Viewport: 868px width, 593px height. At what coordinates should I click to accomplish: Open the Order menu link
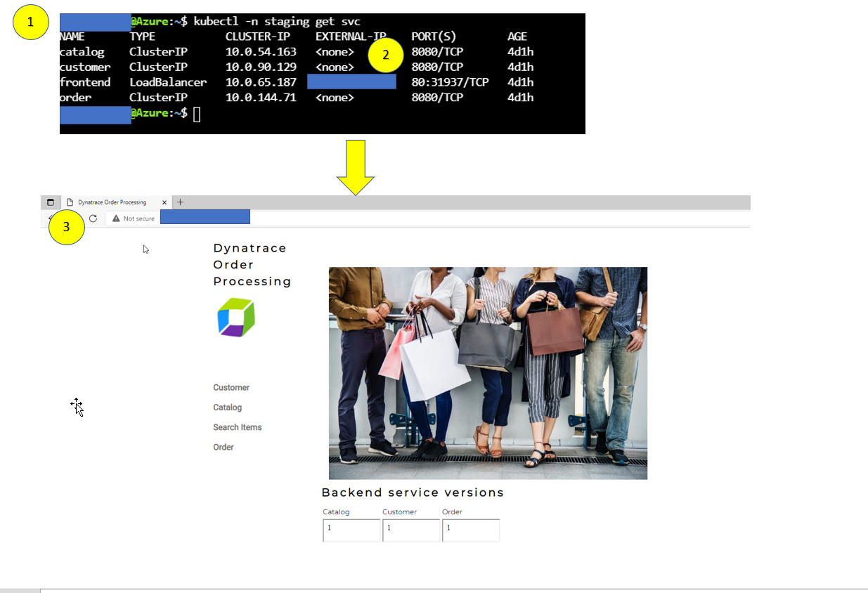[224, 447]
